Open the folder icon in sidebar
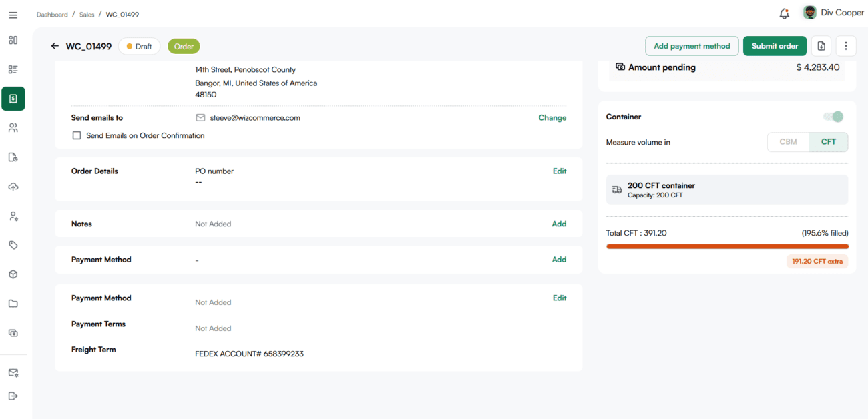Viewport: 868px width, 419px height. [13, 304]
